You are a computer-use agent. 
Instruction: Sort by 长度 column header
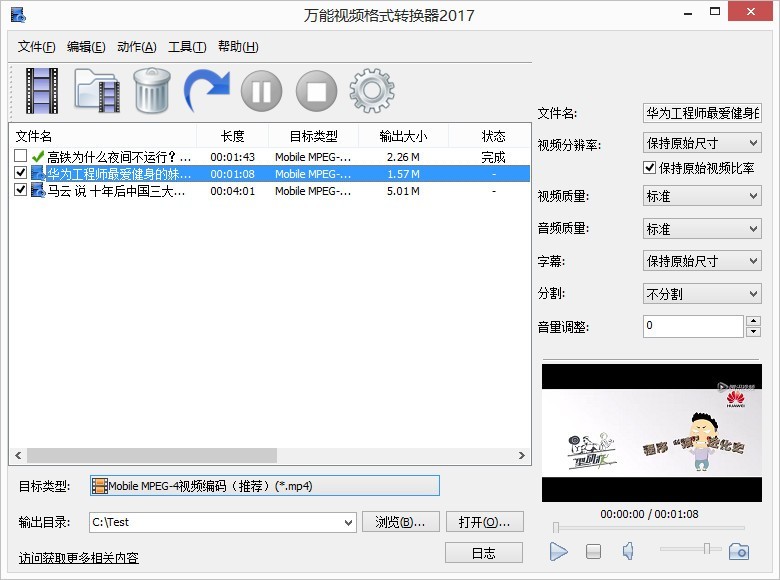[x=232, y=136]
